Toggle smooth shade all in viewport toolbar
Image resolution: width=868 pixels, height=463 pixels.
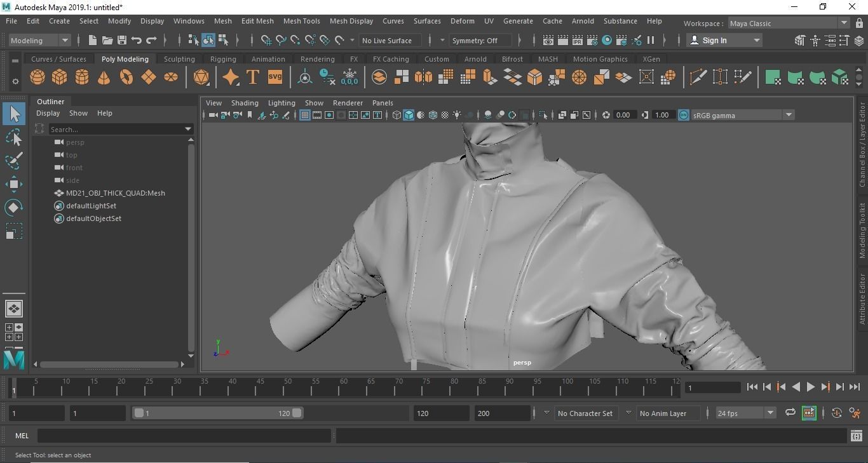tap(409, 115)
